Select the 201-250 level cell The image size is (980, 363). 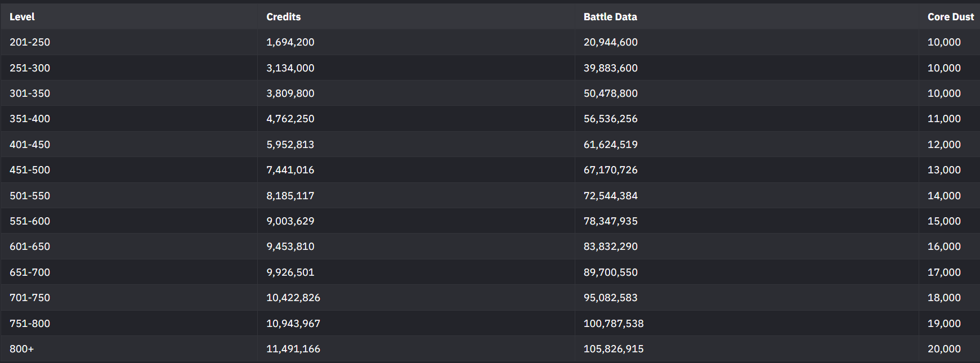[30, 42]
